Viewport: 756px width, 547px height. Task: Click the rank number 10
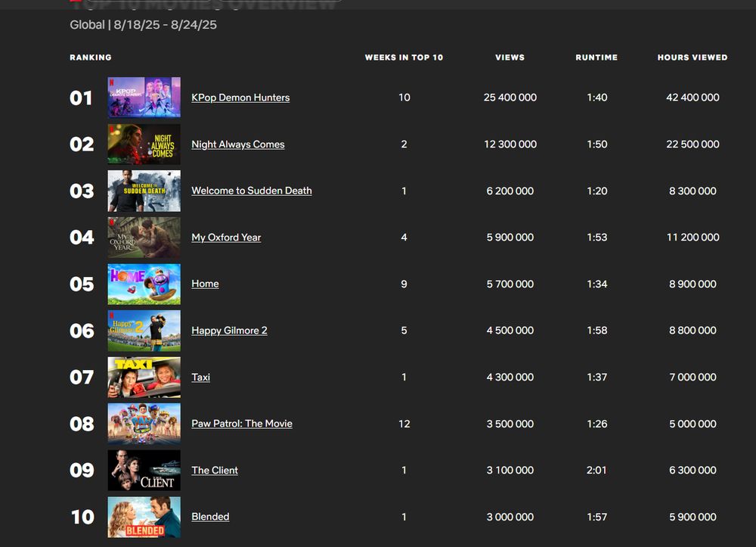(x=82, y=517)
